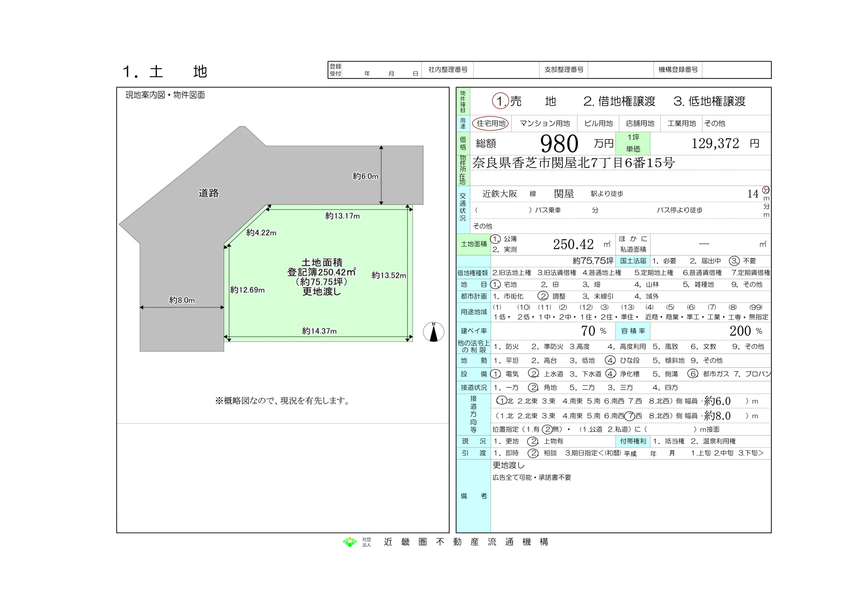This screenshot has width=868, height=614.
Task: Click station name 関屋
Action: pos(564,194)
